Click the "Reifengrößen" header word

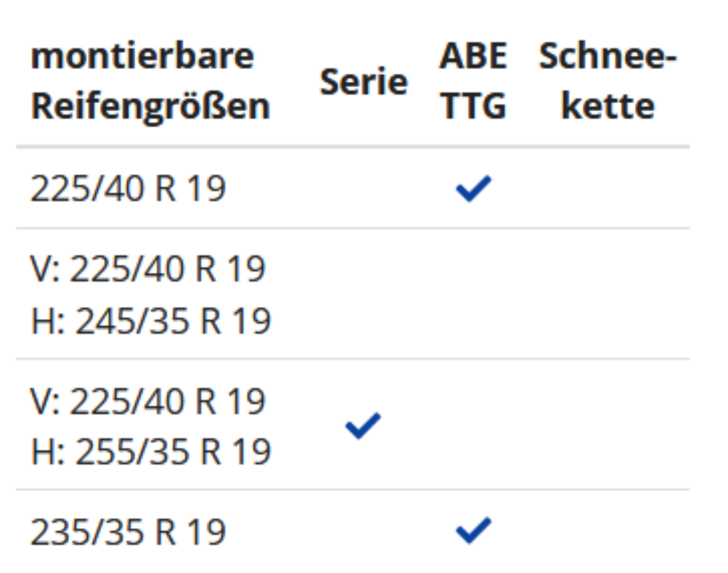pyautogui.click(x=150, y=106)
